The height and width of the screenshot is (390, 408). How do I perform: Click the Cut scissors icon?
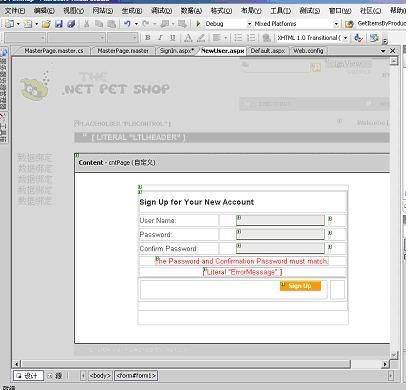[86, 24]
